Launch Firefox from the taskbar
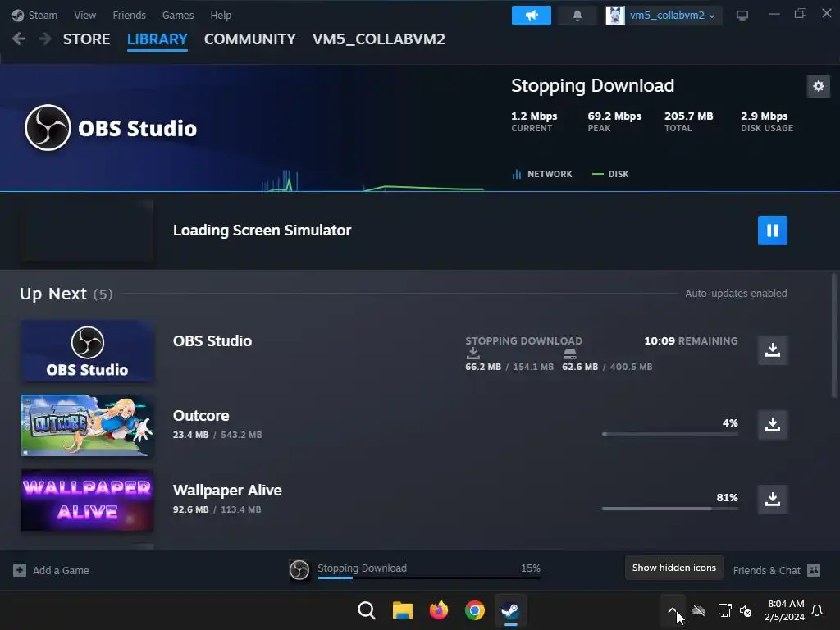Viewport: 840px width, 630px height. coord(439,610)
